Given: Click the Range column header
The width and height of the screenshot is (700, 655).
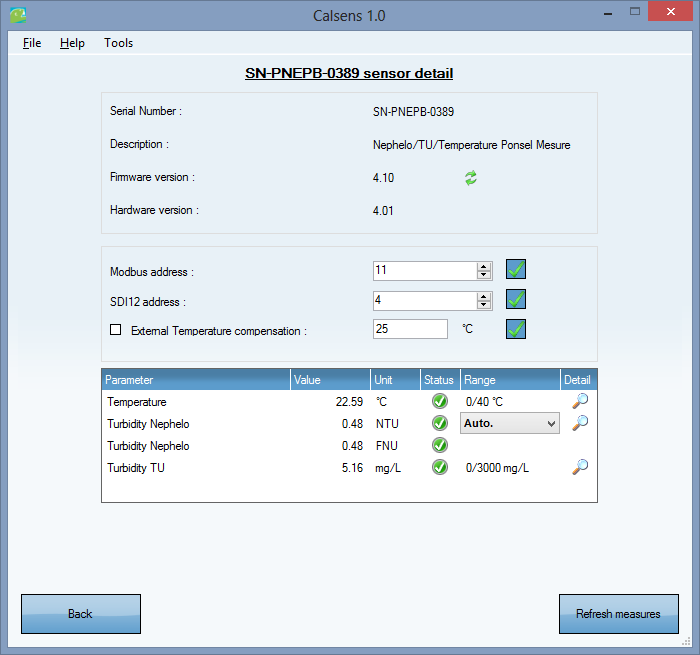Looking at the screenshot, I should click(511, 380).
